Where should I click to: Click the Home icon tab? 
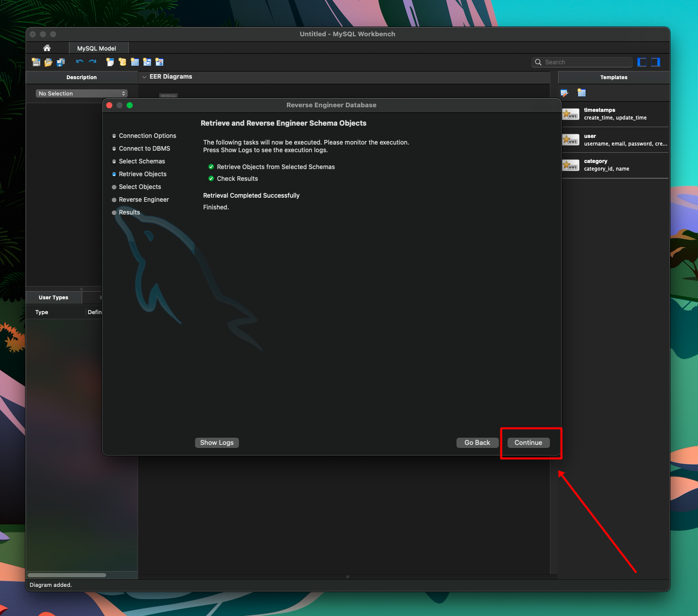coord(47,48)
